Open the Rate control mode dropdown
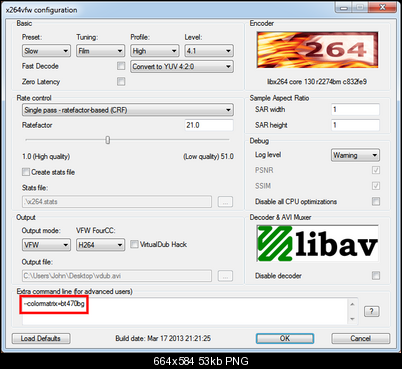 click(x=128, y=110)
